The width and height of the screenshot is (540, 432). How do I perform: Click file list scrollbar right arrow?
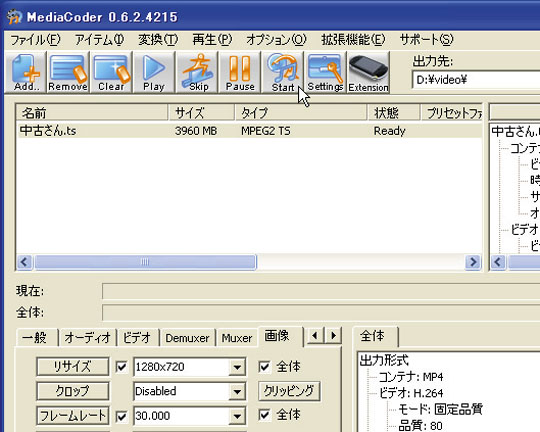(473, 263)
